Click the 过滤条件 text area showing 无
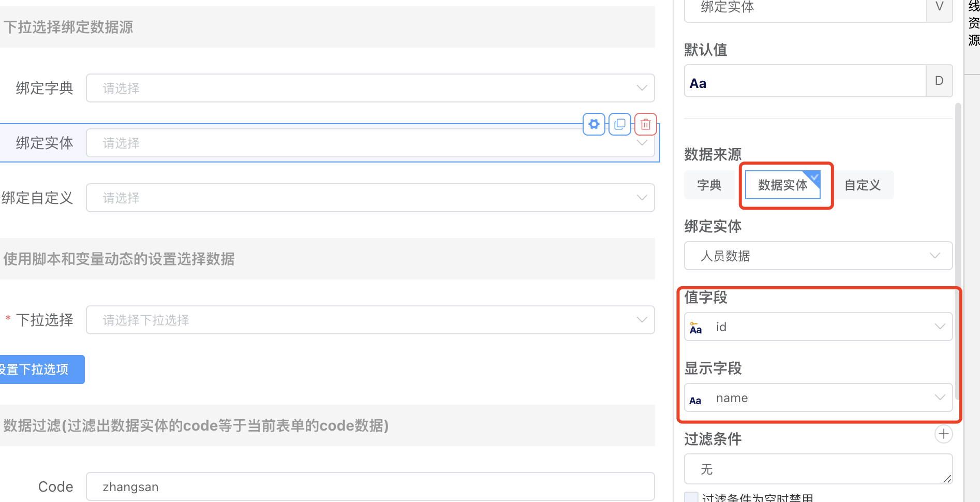The image size is (980, 502). tap(818, 469)
